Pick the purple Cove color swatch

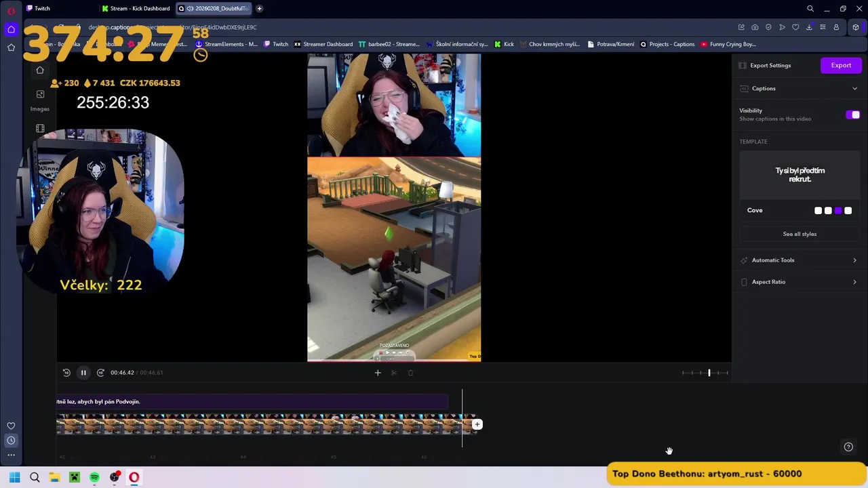pyautogui.click(x=838, y=211)
